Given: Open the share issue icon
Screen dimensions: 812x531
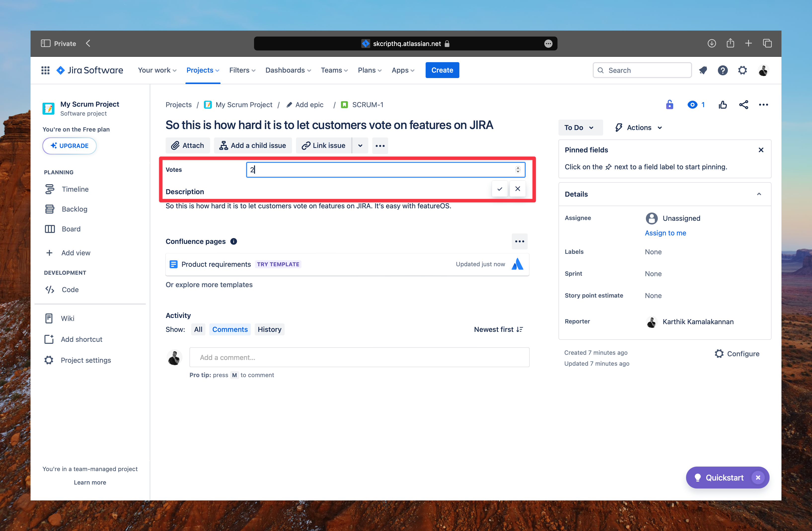Looking at the screenshot, I should tap(744, 104).
